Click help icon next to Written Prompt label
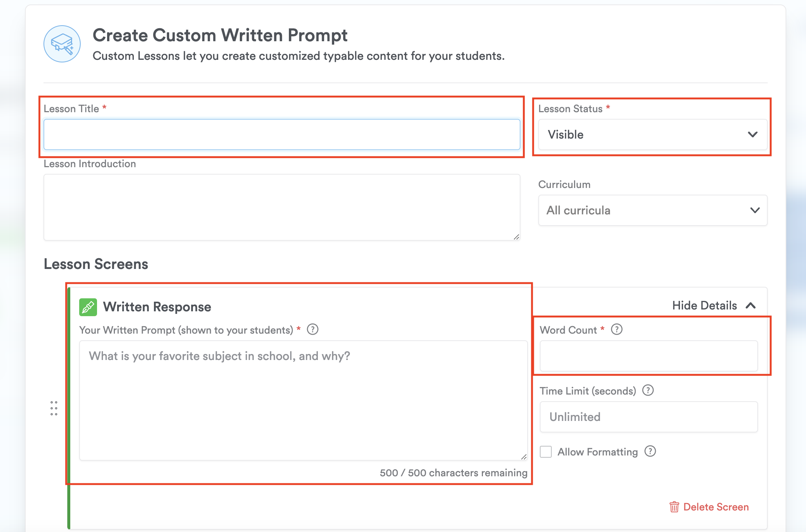Image resolution: width=806 pixels, height=532 pixels. [313, 330]
